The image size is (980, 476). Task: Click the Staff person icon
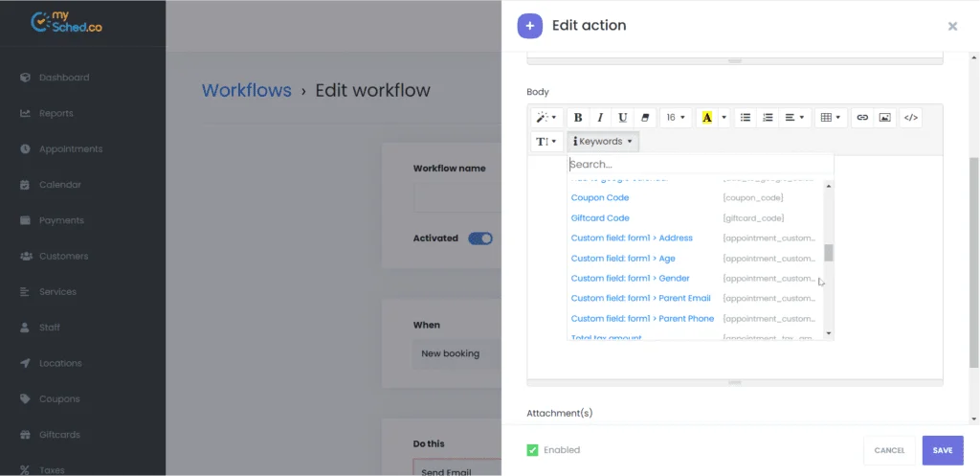coord(25,328)
